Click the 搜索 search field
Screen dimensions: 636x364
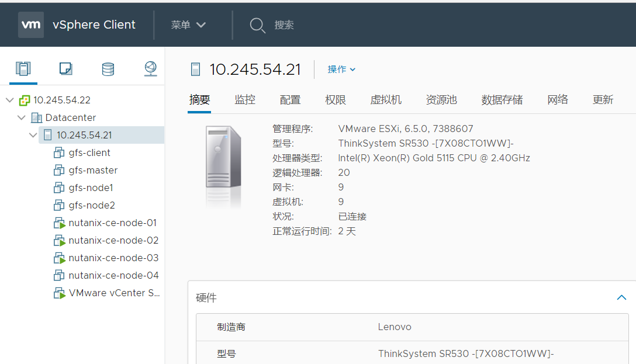tap(284, 25)
